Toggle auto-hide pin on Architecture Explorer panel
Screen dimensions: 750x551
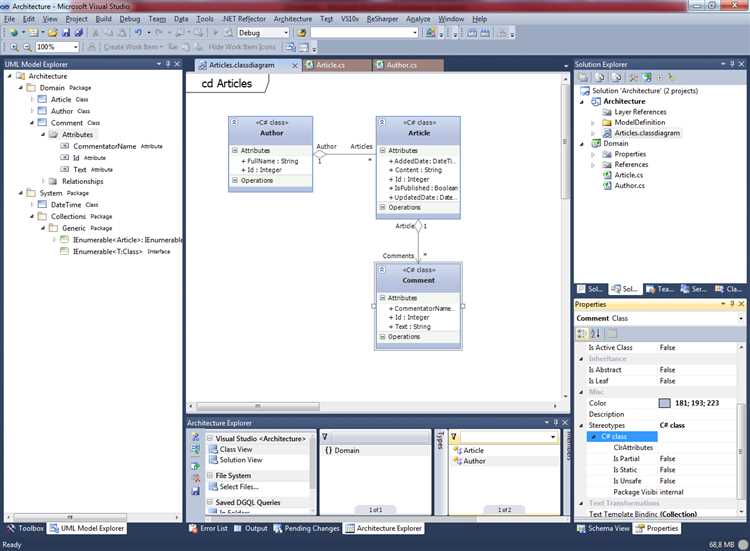(555, 422)
